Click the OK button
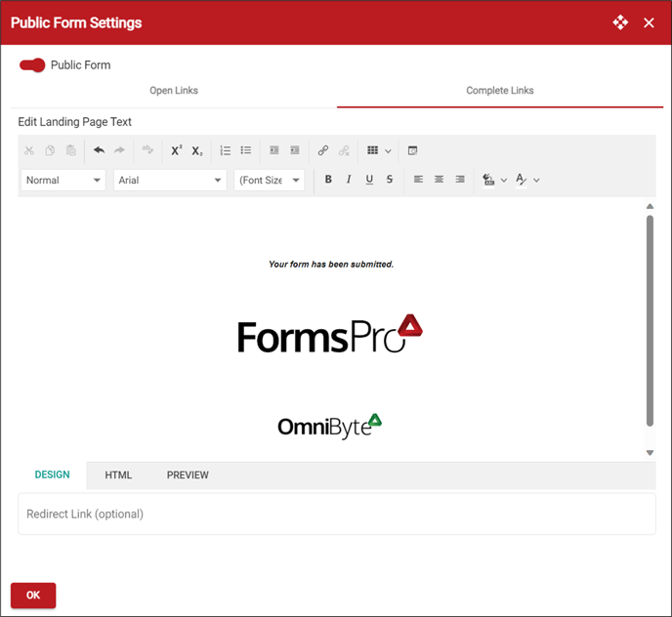Screen dimensions: 672x617 pos(33,596)
